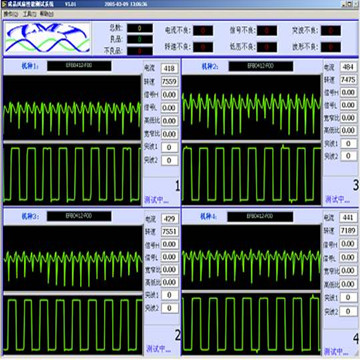Click the upper current waveform of channel 4
This screenshot has width=360, height=360.
pyautogui.click(x=251, y=257)
